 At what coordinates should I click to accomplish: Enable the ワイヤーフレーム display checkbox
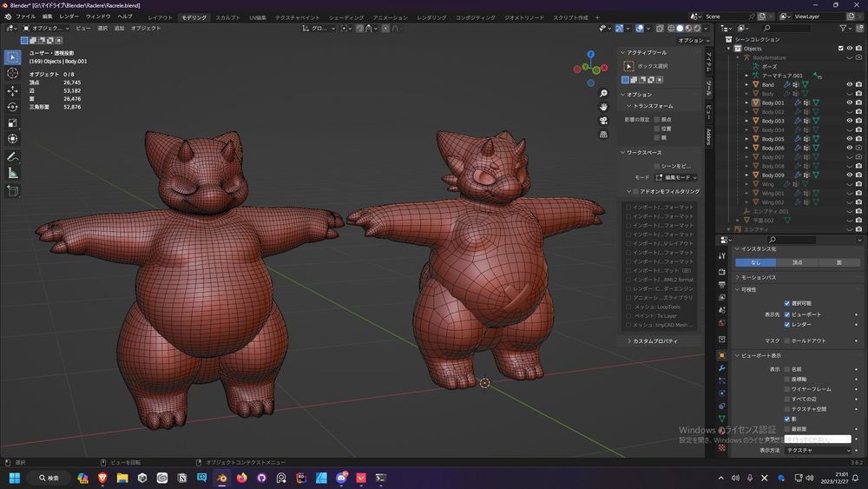coord(787,389)
